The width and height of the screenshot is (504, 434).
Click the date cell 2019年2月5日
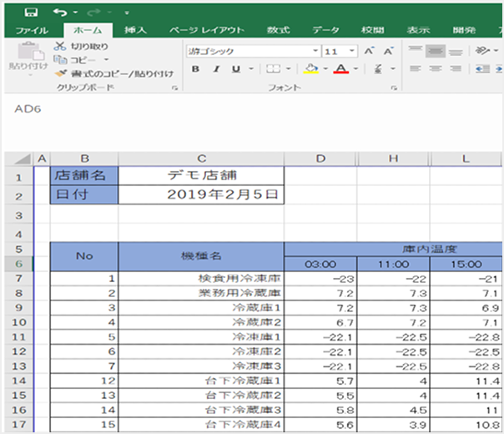coord(202,194)
